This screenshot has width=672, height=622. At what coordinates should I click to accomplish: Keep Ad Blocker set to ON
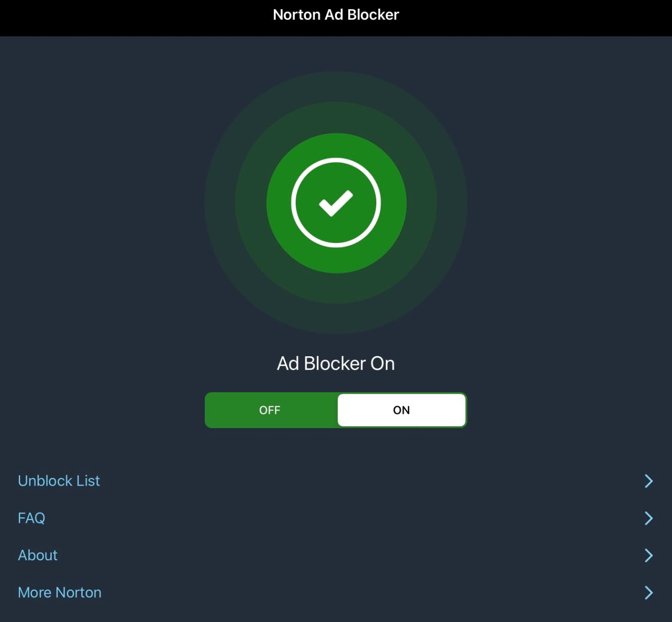pos(401,410)
